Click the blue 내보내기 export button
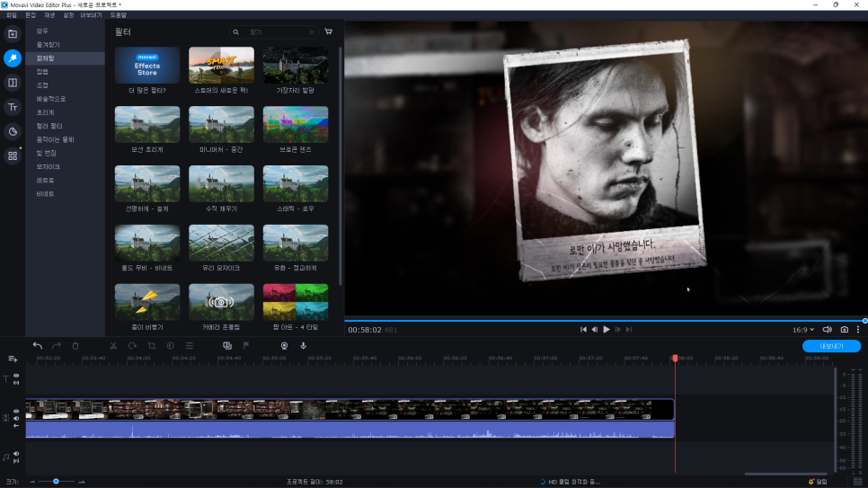This screenshot has height=488, width=868. 831,346
